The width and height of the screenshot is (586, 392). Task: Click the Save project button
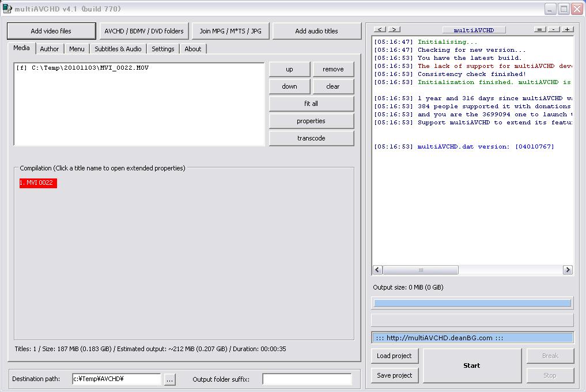(x=395, y=375)
